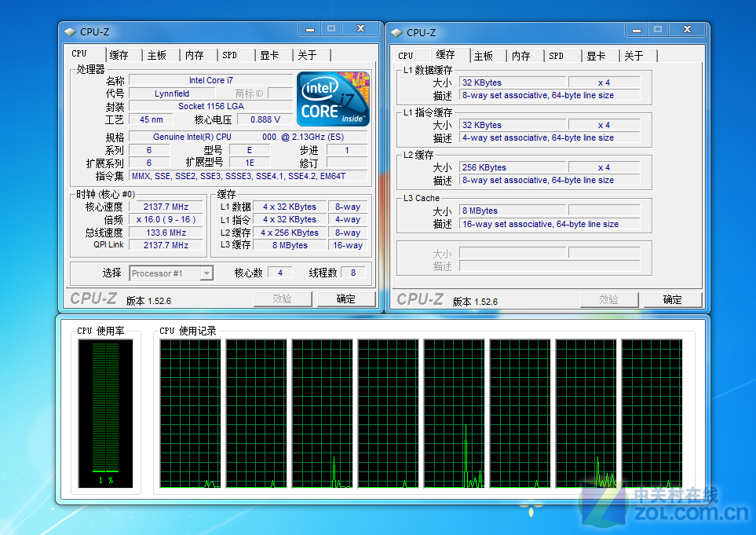Click the 'x 4' count field under L1 数据缓存
Image resolution: width=756 pixels, height=535 pixels.
[x=604, y=82]
